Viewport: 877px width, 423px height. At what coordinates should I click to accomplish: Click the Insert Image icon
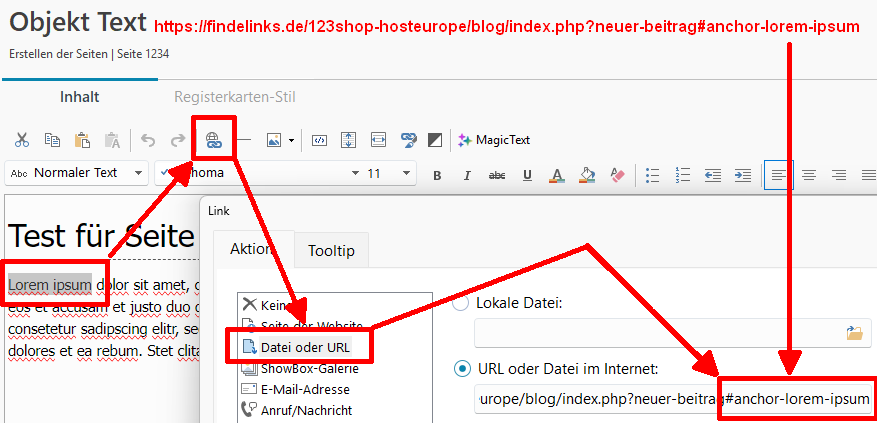coord(274,140)
